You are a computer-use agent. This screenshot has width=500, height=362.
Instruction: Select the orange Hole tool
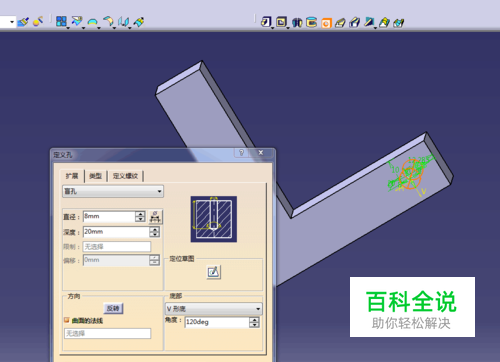point(326,23)
